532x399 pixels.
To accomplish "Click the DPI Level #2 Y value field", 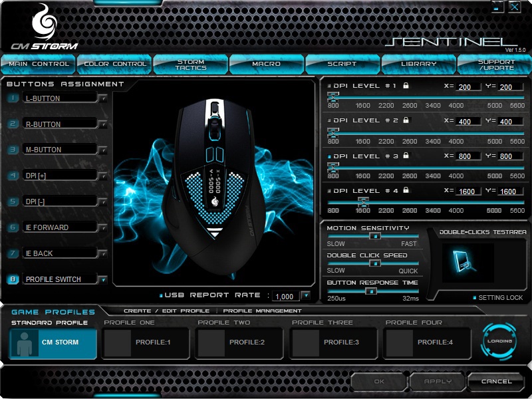I will pos(510,122).
